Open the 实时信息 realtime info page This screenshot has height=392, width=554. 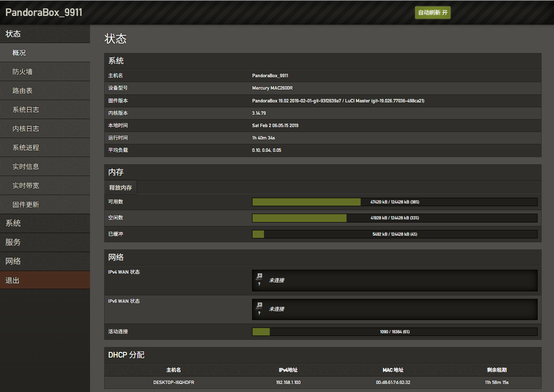(45, 167)
